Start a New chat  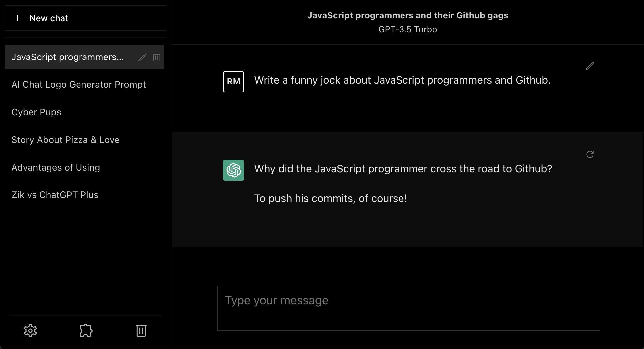tap(85, 18)
